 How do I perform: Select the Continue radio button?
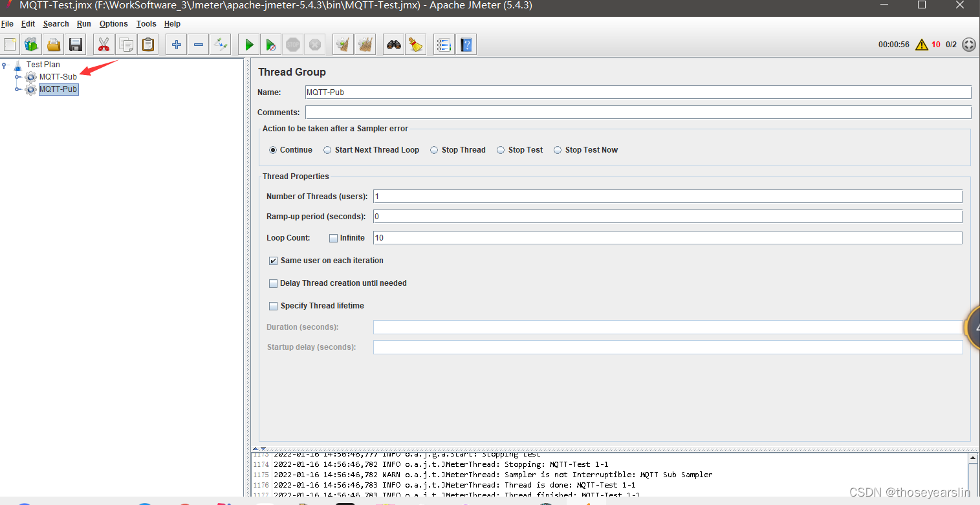tap(273, 150)
